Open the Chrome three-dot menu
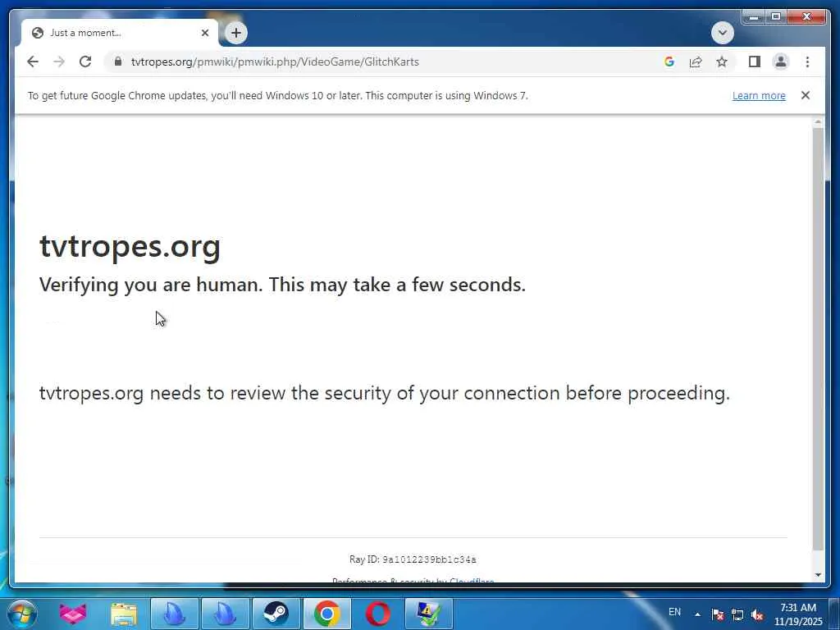840x630 pixels. coord(807,62)
